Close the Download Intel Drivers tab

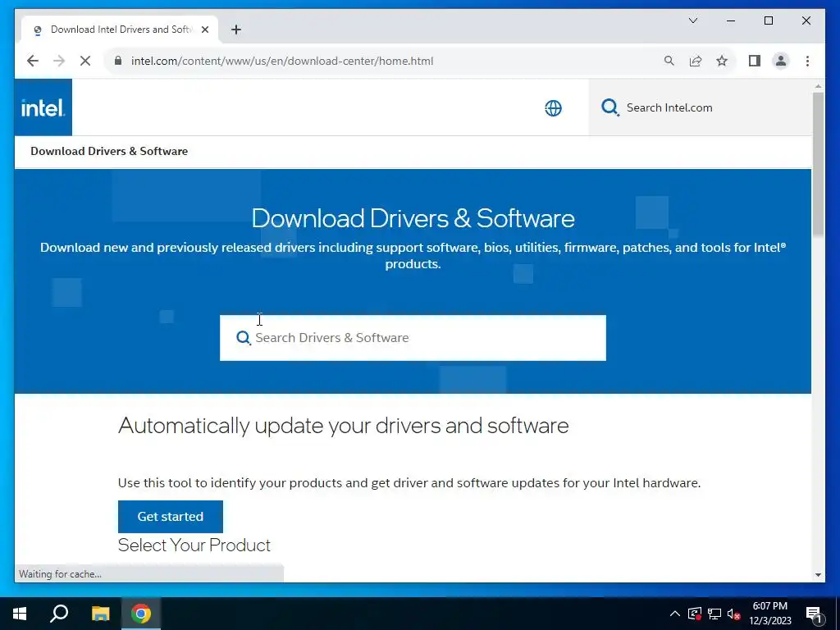tap(204, 30)
